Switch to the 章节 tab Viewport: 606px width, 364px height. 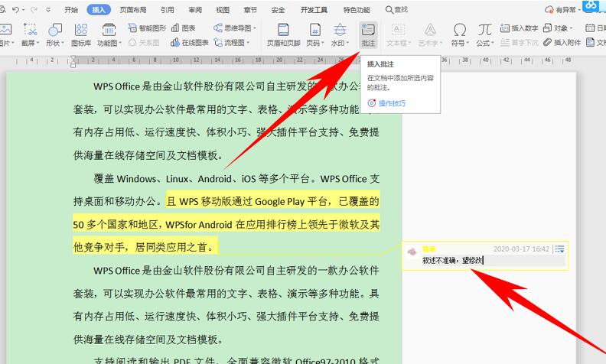pyautogui.click(x=250, y=10)
